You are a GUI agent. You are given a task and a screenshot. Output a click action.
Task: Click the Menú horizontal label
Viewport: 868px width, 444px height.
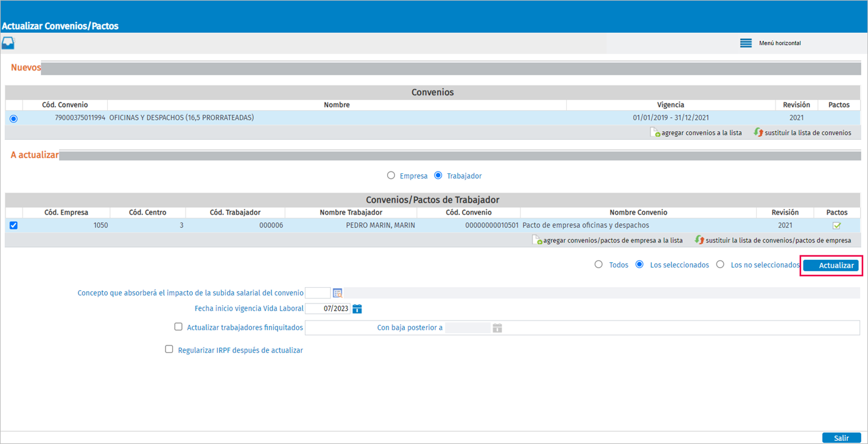click(780, 43)
